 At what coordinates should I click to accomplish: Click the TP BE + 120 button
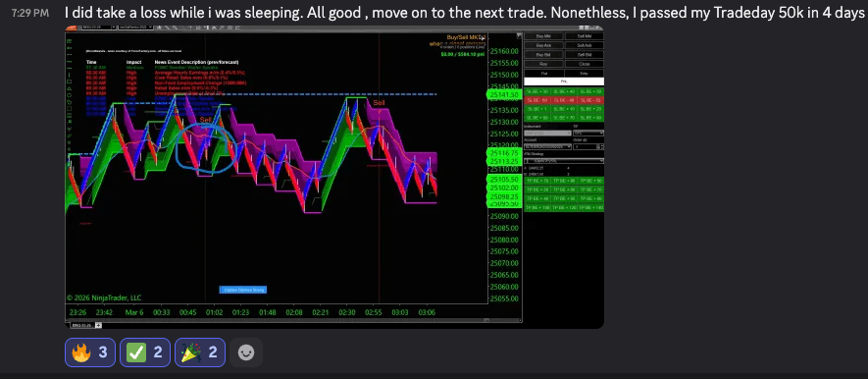[x=564, y=207]
